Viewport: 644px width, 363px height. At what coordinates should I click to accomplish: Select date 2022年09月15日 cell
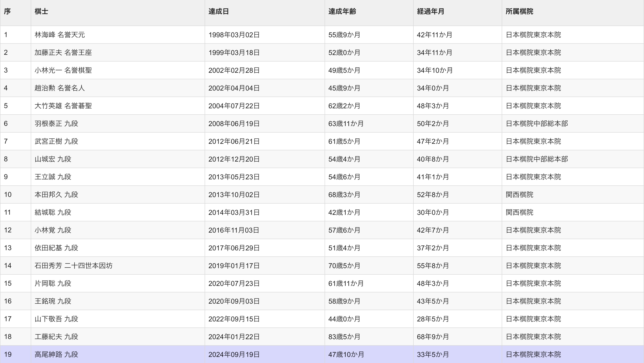234,319
